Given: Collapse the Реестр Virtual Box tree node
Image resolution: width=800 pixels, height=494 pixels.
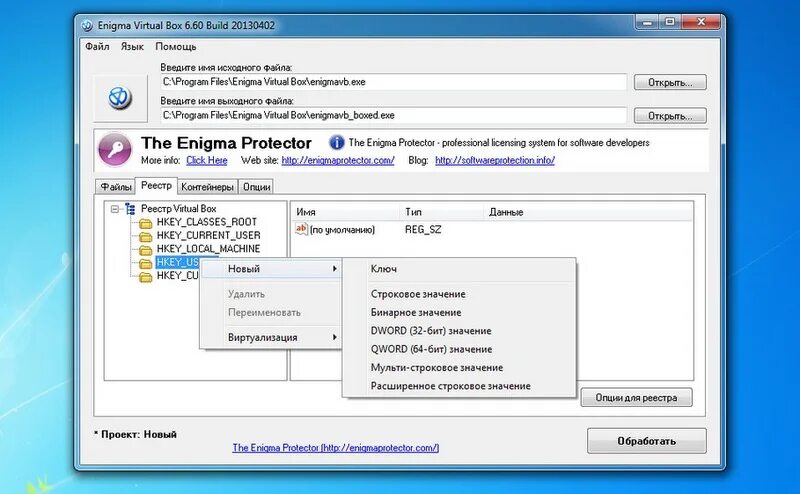Looking at the screenshot, I should pos(115,209).
